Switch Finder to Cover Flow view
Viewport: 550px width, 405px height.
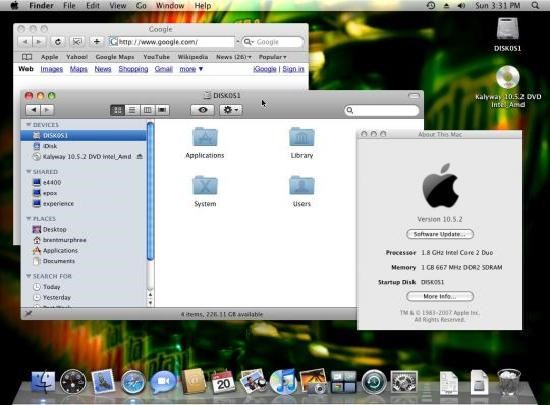tap(162, 110)
